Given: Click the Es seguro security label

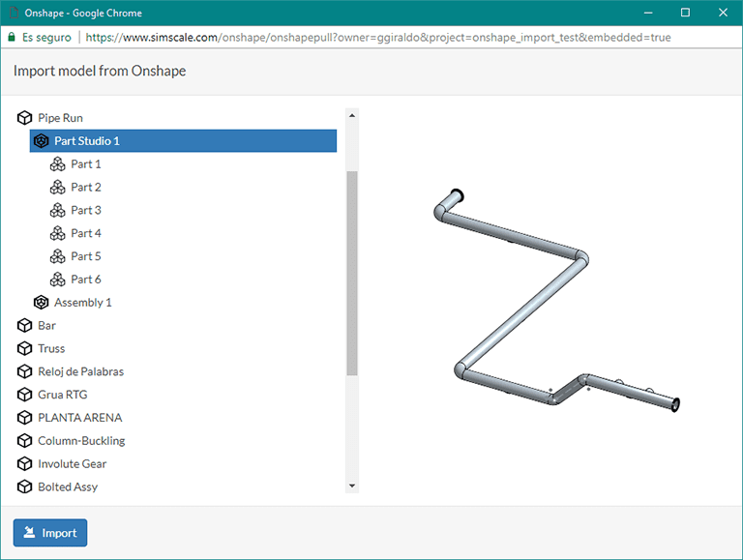Looking at the screenshot, I should (x=46, y=38).
